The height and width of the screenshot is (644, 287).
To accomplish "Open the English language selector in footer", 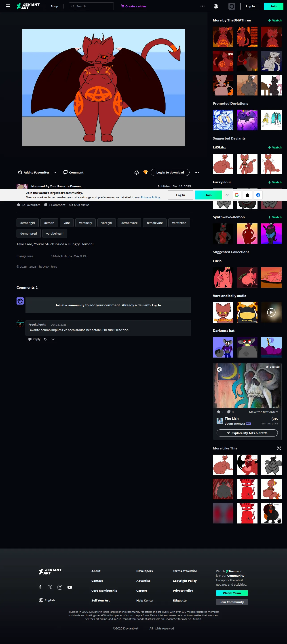I will tap(47, 600).
